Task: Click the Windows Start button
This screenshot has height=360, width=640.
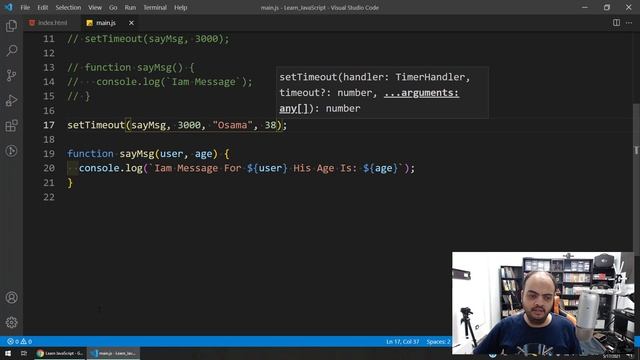Action: click(x=8, y=353)
